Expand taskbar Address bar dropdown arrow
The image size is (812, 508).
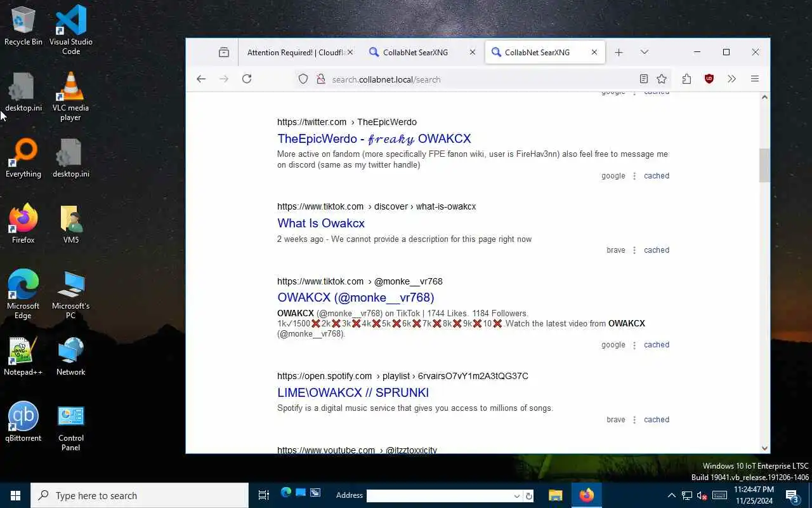[x=516, y=496]
